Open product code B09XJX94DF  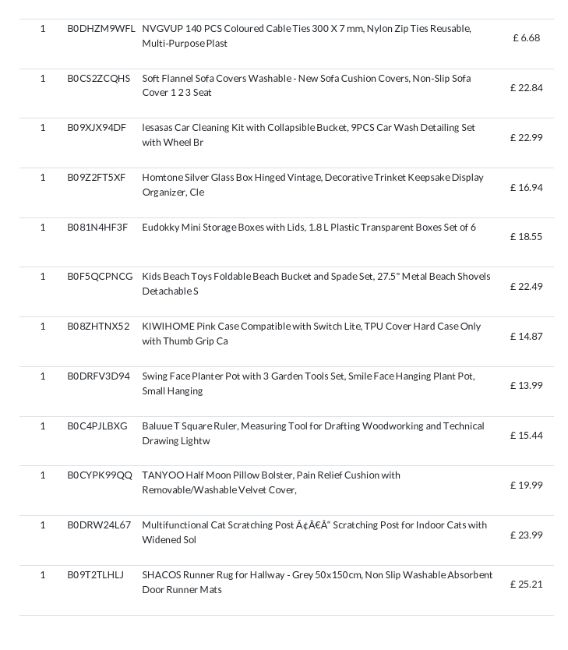coord(97,128)
